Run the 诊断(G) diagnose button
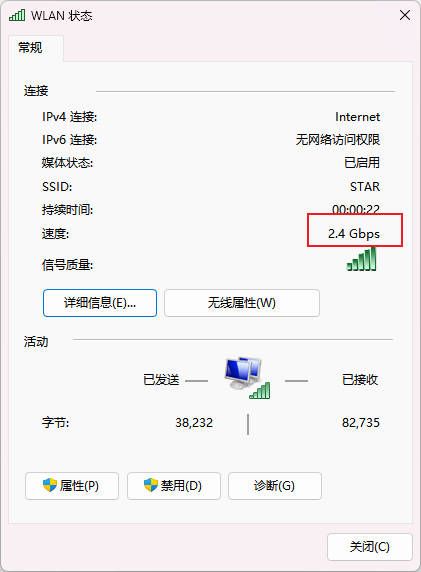 point(275,486)
